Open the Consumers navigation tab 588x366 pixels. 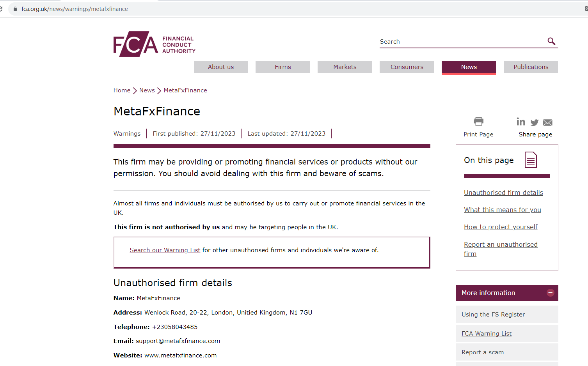click(407, 67)
